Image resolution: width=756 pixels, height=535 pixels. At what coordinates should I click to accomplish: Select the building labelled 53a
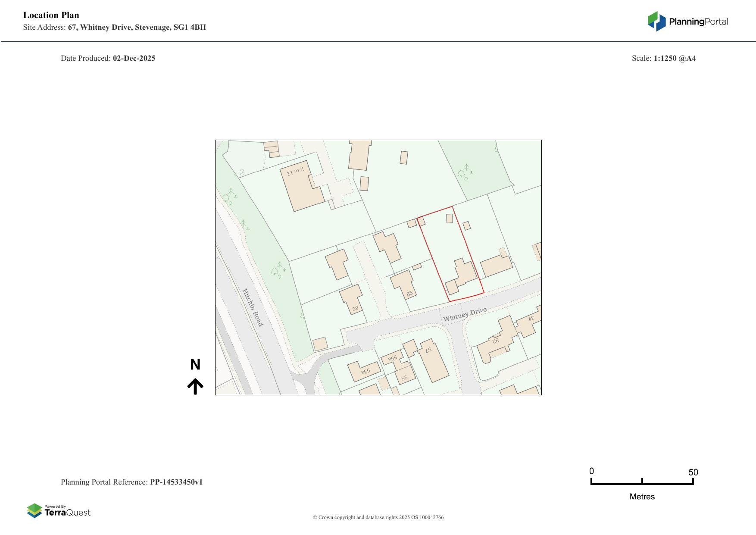point(364,371)
